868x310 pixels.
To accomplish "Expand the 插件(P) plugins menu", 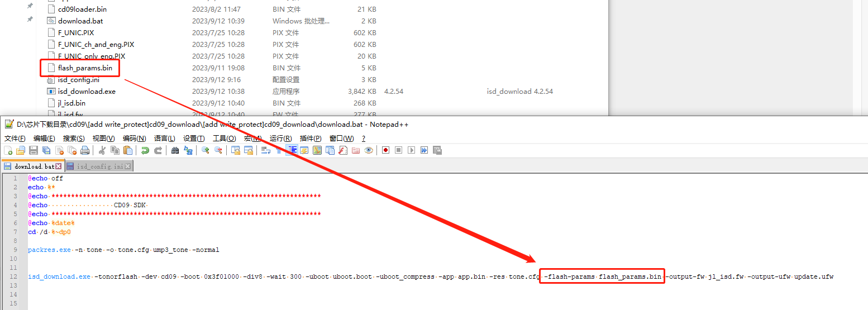I will 310,139.
